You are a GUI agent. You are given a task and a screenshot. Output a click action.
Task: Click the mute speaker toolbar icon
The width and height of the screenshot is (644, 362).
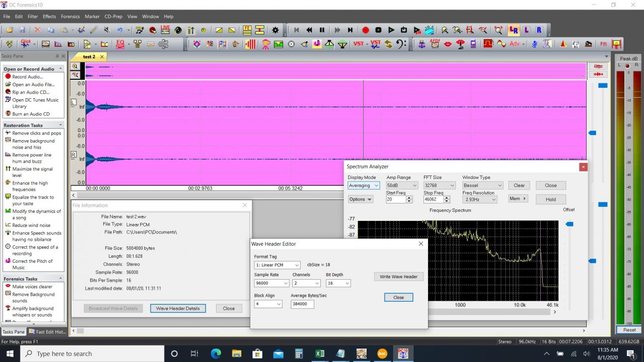point(107,30)
